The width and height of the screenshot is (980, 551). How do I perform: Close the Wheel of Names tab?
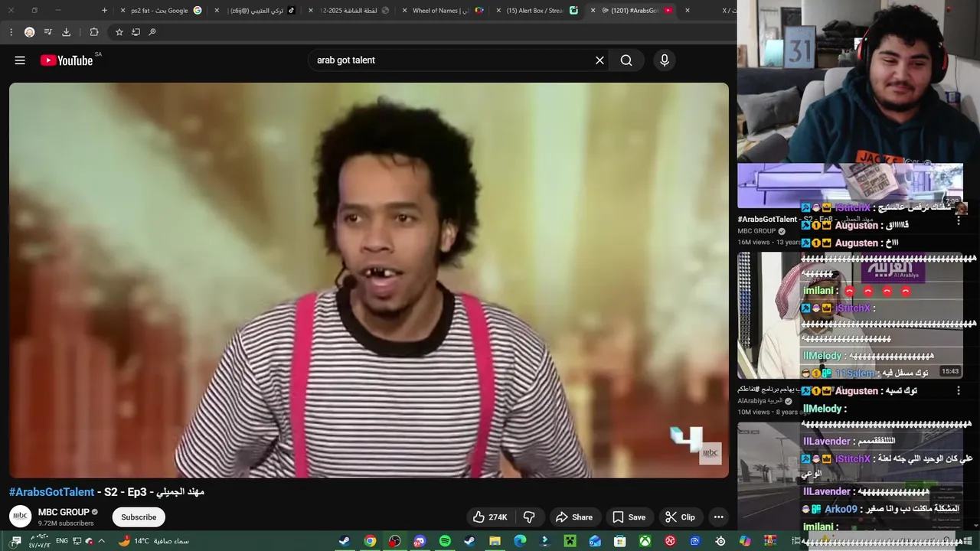pos(404,11)
